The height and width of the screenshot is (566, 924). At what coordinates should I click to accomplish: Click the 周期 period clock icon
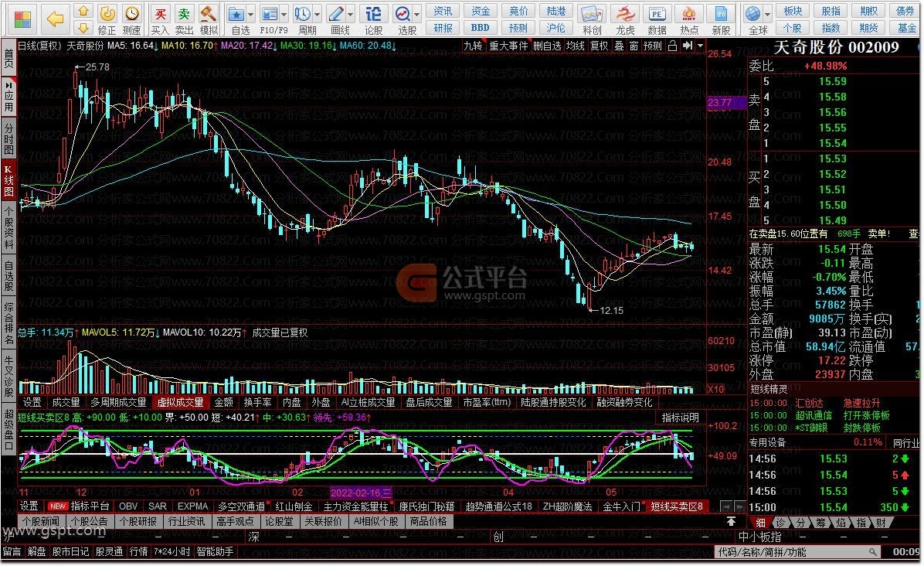point(303,14)
